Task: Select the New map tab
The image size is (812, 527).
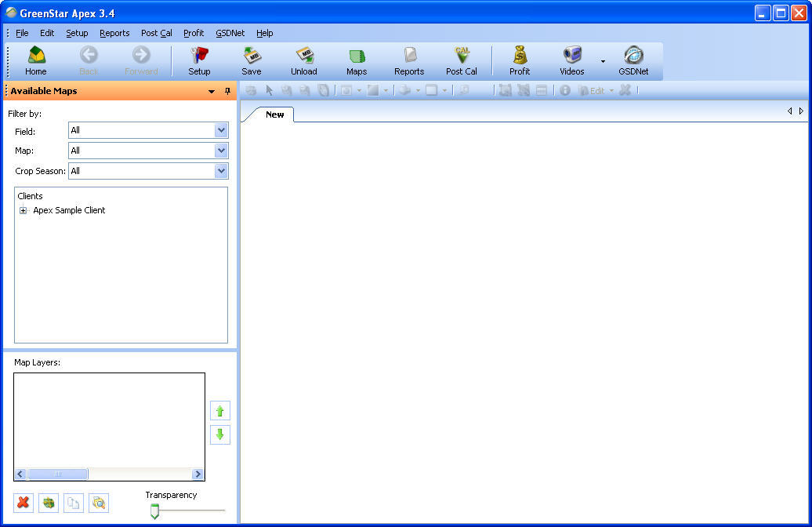Action: click(274, 114)
